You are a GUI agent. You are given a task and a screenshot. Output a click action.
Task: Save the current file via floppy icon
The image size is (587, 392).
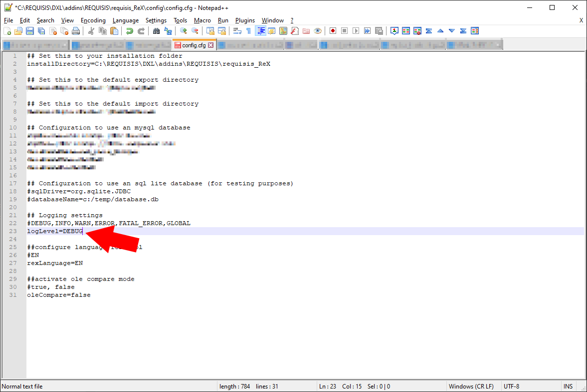pos(30,31)
